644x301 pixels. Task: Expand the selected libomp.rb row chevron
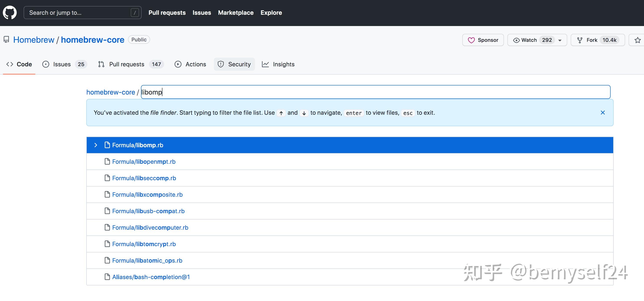click(x=96, y=145)
